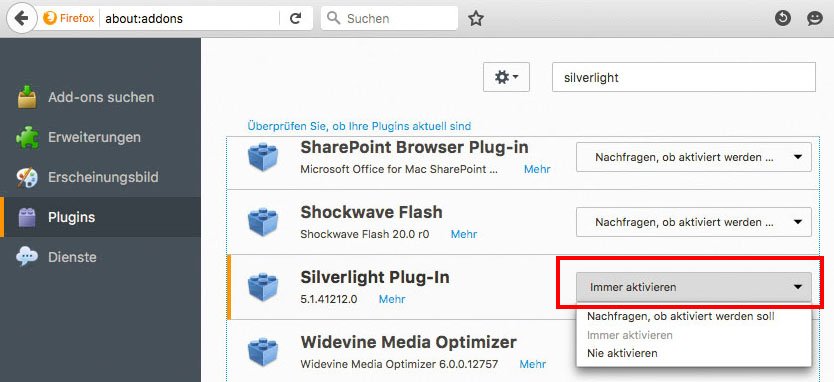Collapse the Silverlight Immer aktivieren dropdown
This screenshot has width=834, height=382.
[x=694, y=287]
